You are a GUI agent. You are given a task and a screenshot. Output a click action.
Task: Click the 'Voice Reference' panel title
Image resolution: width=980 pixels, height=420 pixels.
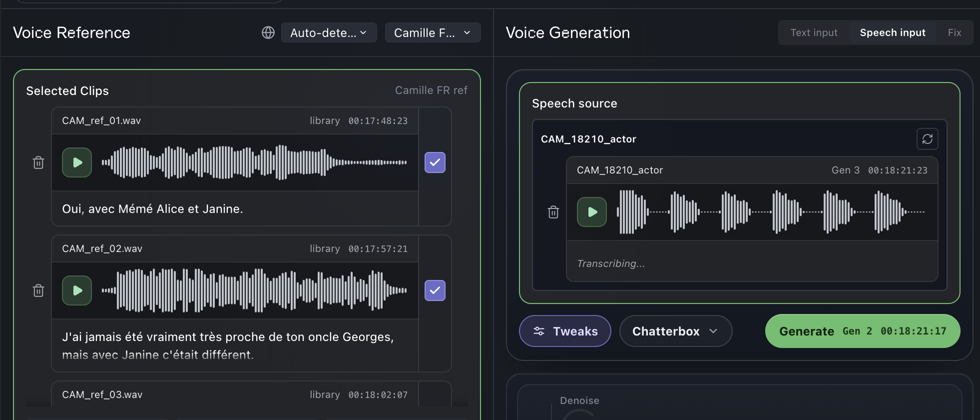(71, 32)
